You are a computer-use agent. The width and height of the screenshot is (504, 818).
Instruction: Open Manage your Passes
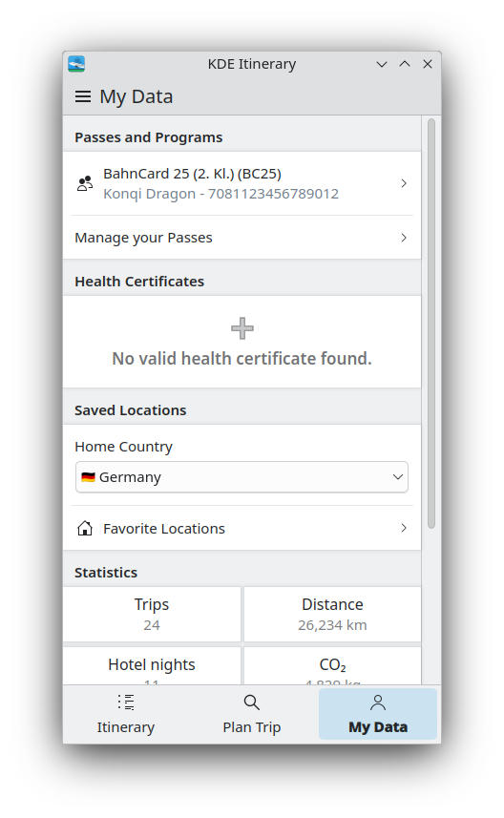[242, 238]
